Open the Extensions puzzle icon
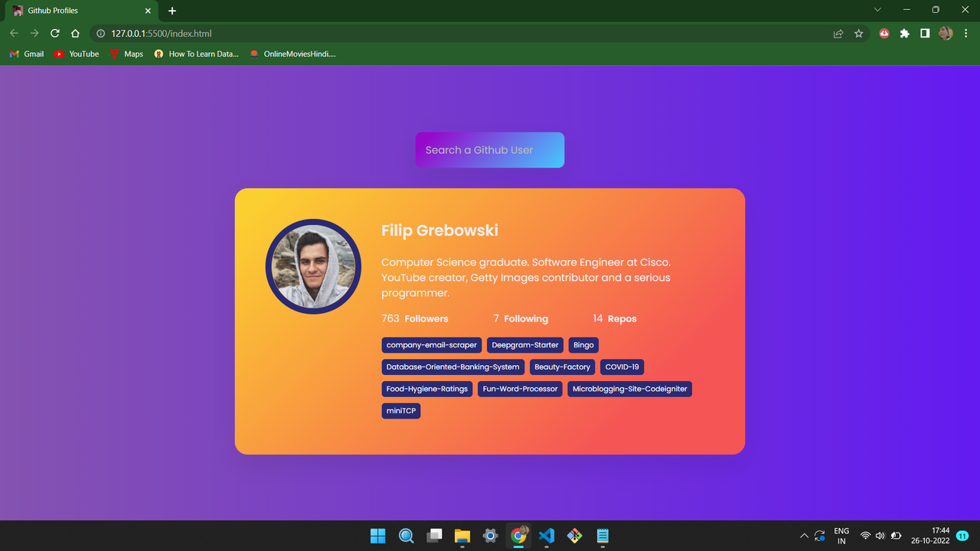The width and height of the screenshot is (980, 551). (x=904, y=33)
